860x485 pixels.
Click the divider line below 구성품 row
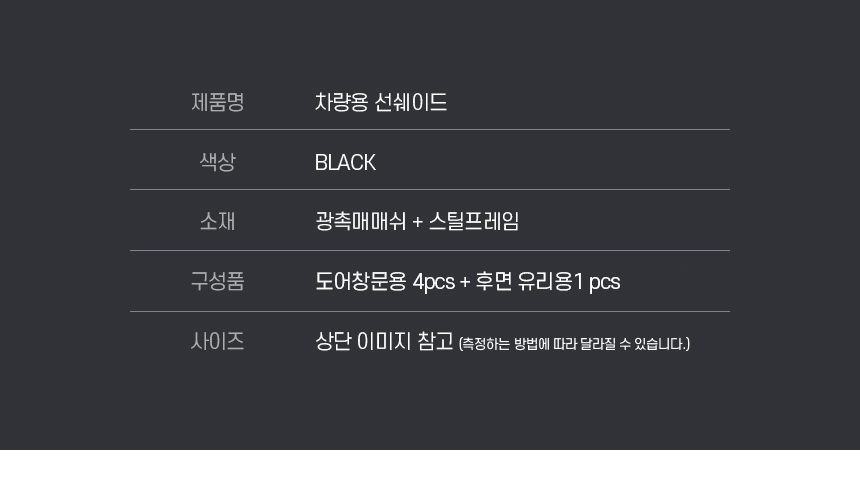click(429, 311)
